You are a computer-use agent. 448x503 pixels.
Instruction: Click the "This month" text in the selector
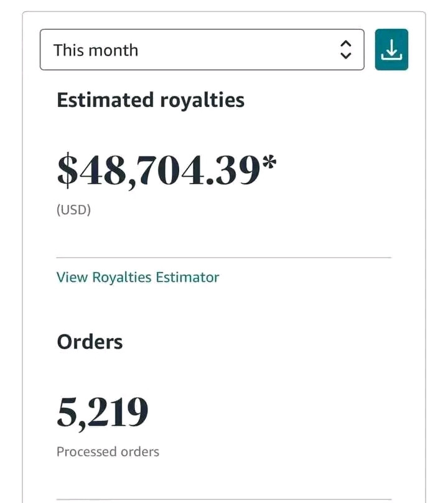(96, 50)
